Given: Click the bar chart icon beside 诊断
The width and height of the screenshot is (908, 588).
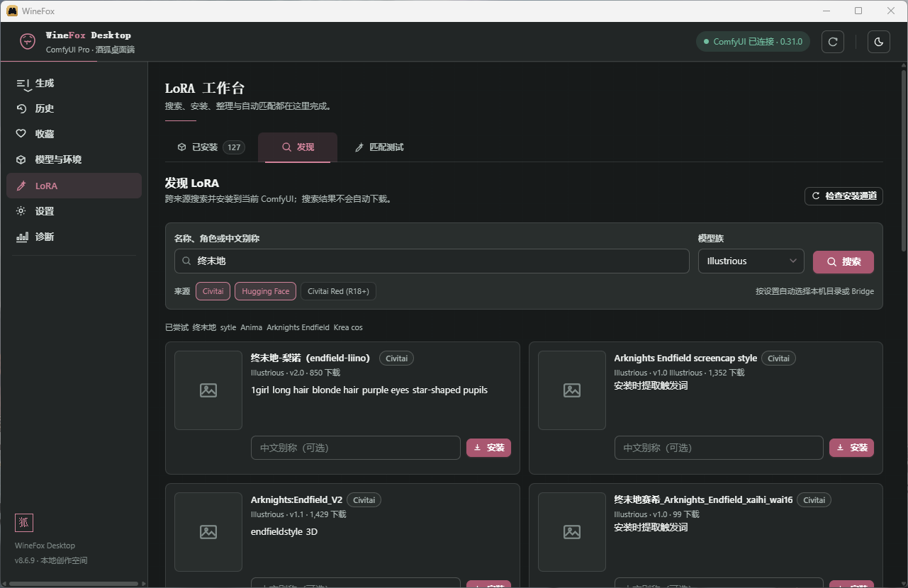Looking at the screenshot, I should coord(21,237).
